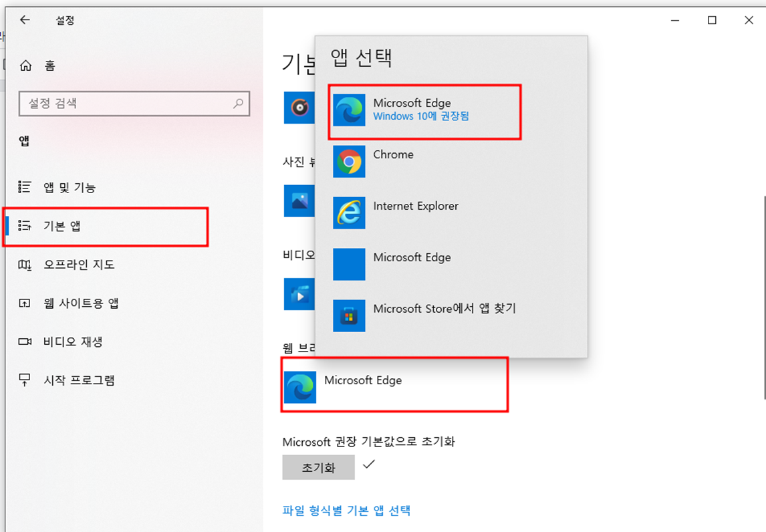The image size is (766, 532).
Task: Go back with the arrow icon
Action: point(25,20)
